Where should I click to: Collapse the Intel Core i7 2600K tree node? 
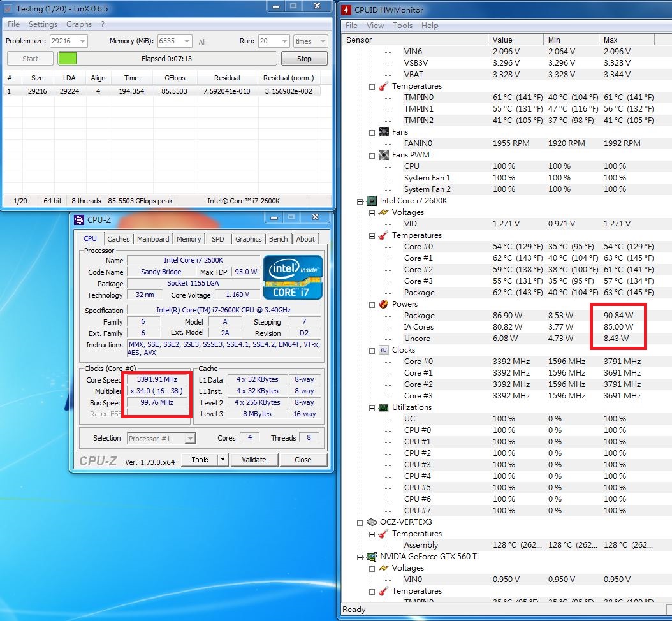pyautogui.click(x=360, y=201)
